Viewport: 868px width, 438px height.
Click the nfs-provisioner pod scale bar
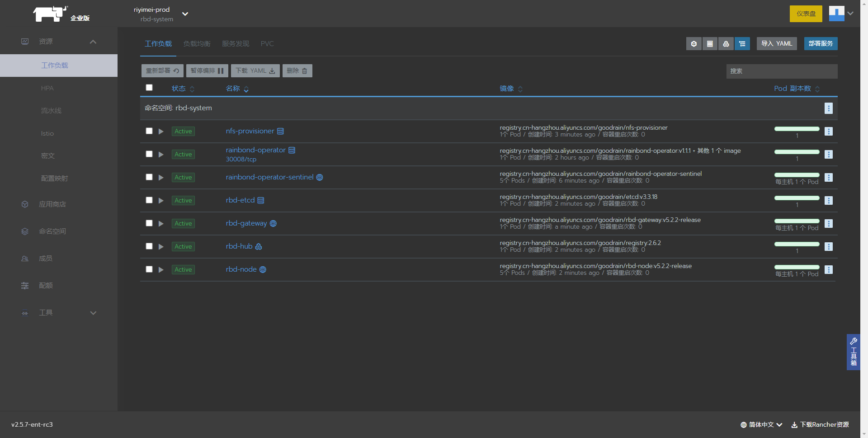pyautogui.click(x=797, y=129)
